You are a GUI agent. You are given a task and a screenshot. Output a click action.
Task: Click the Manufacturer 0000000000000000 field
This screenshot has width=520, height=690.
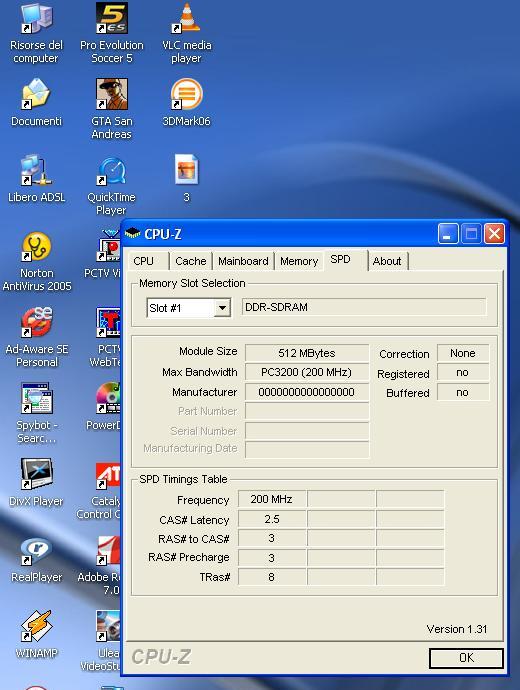(307, 392)
